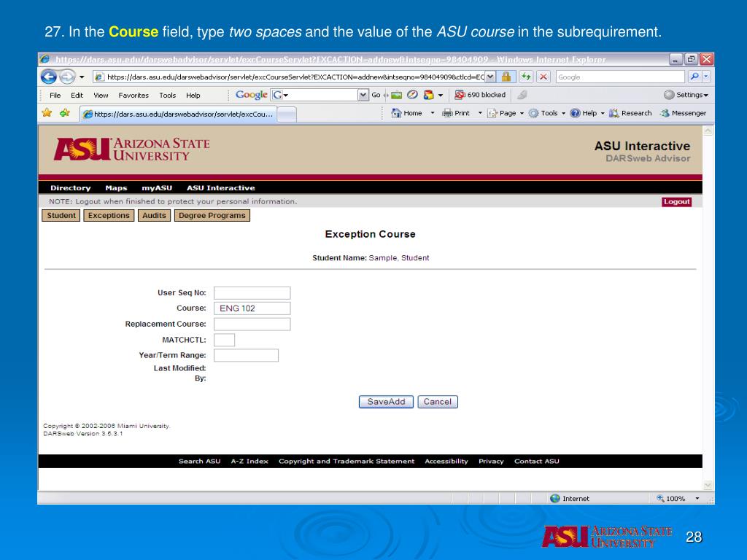Open the Contact ASU footer link
The height and width of the screenshot is (560, 747).
click(x=536, y=461)
